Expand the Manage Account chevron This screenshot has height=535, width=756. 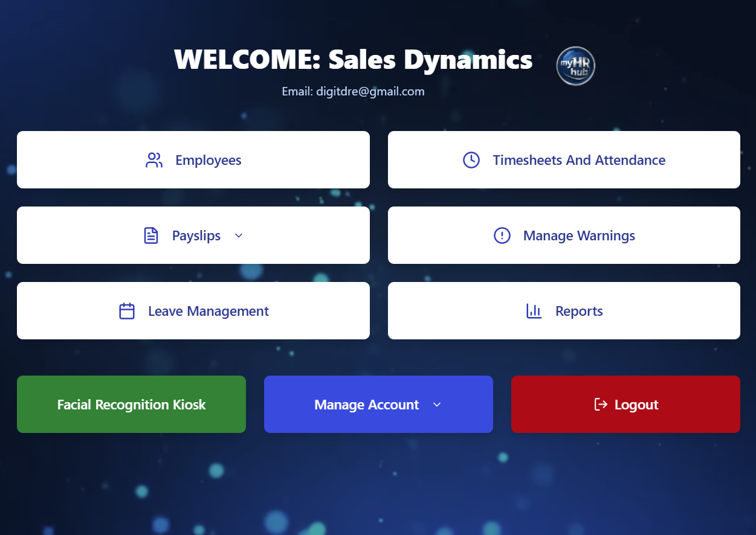click(x=437, y=405)
